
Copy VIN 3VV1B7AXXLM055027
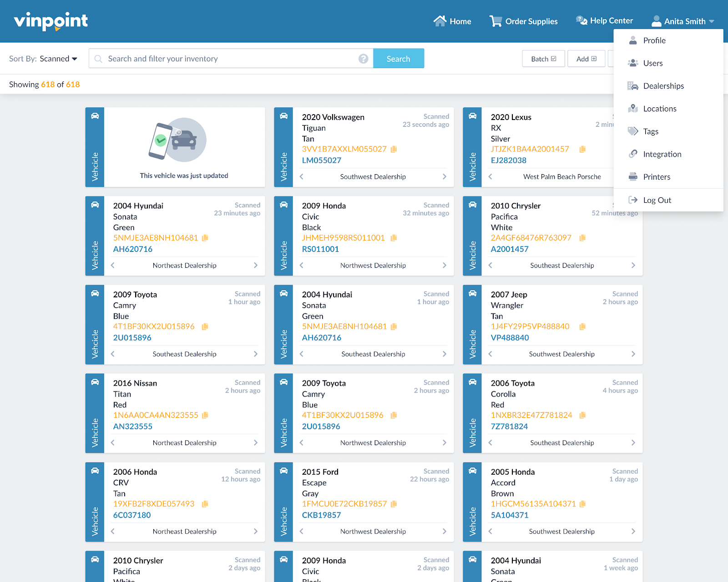pyautogui.click(x=394, y=149)
